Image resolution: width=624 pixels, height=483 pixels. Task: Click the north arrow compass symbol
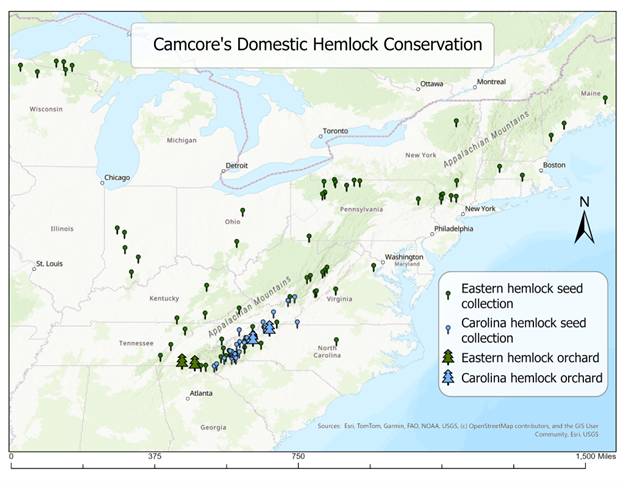(584, 227)
